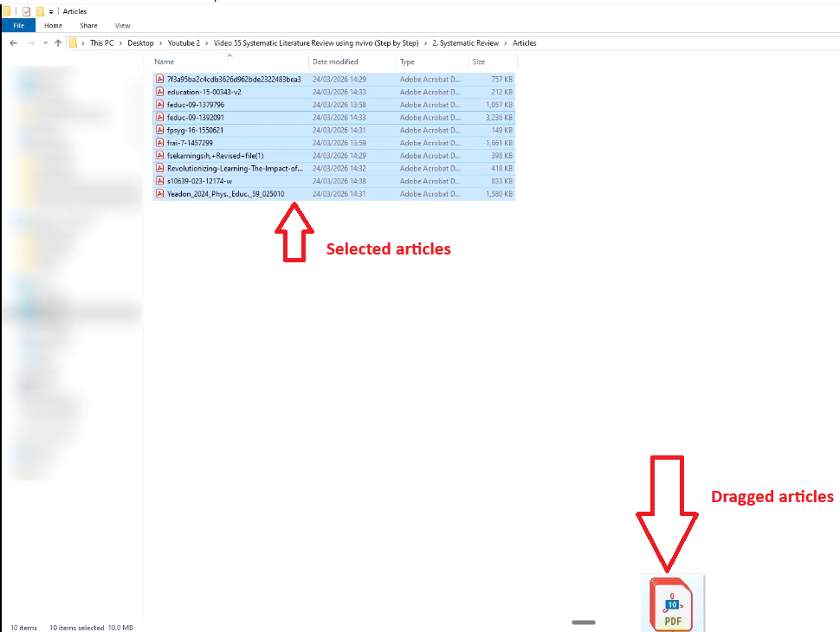Click the Forward navigation arrow
This screenshot has width=840, height=632.
pos(31,42)
